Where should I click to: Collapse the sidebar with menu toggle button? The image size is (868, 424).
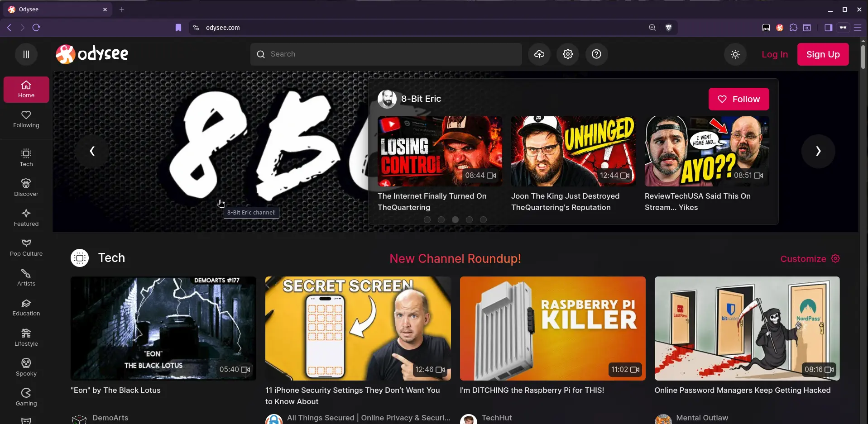point(26,54)
